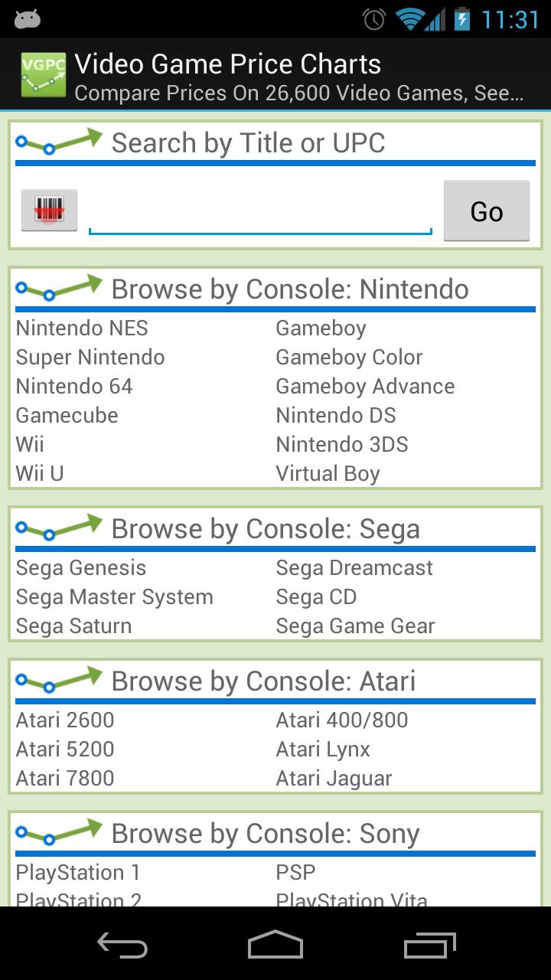Click the chart icon in the Sony section
Screen dimensions: 551x980
[60, 831]
